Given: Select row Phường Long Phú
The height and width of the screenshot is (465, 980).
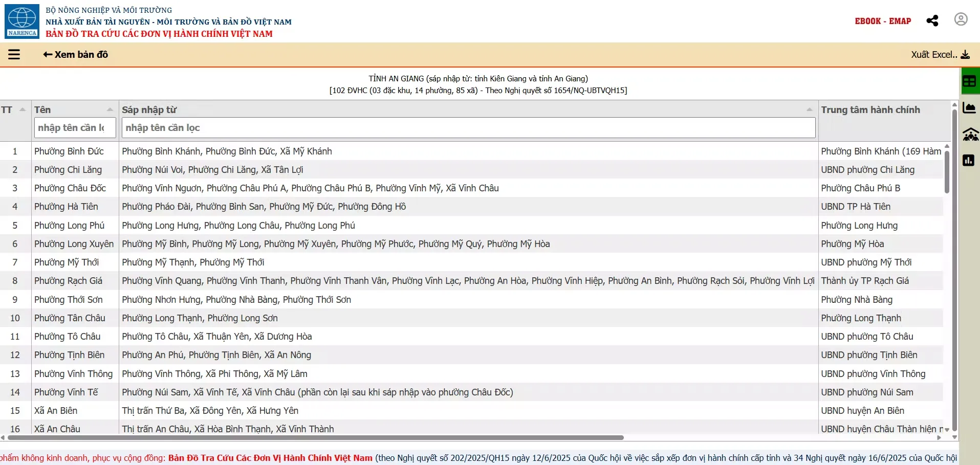Looking at the screenshot, I should (471, 226).
